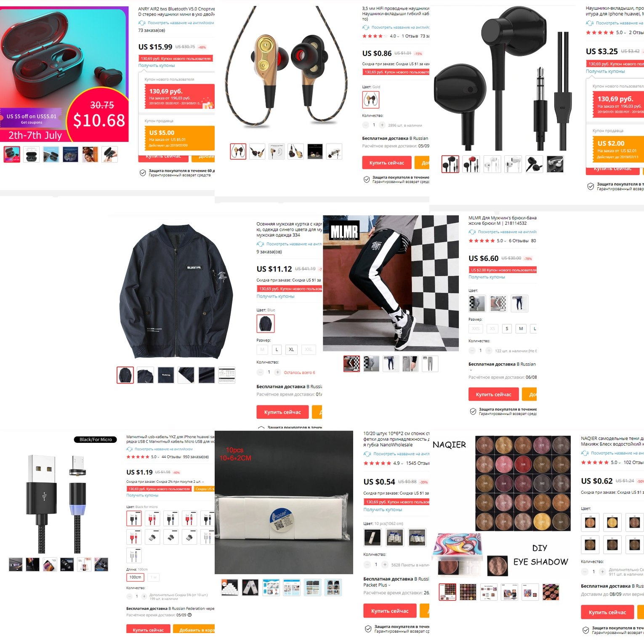This screenshot has width=644, height=644.
Task: Select the Gold color swatch for wired earphones
Action: pos(370,100)
